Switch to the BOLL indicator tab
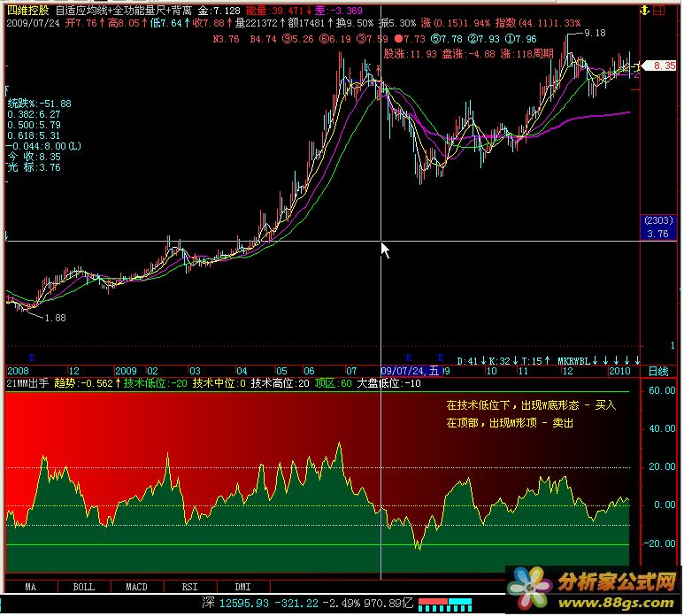 click(x=84, y=587)
